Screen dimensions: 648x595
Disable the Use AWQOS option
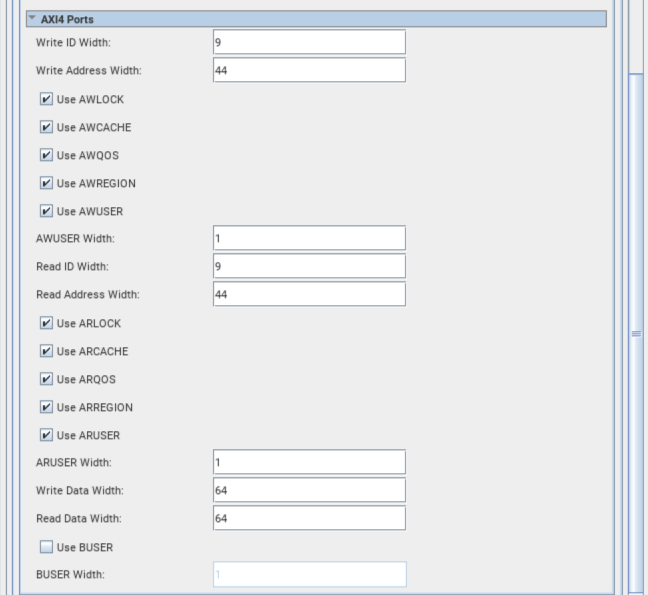point(46,156)
